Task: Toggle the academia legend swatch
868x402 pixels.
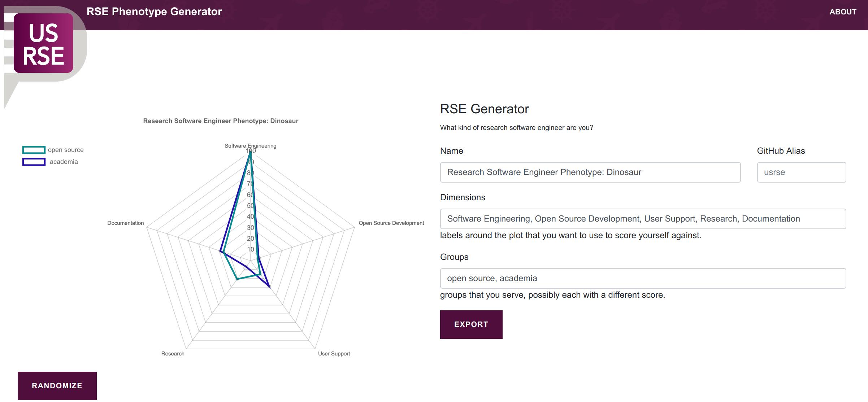Action: 34,162
